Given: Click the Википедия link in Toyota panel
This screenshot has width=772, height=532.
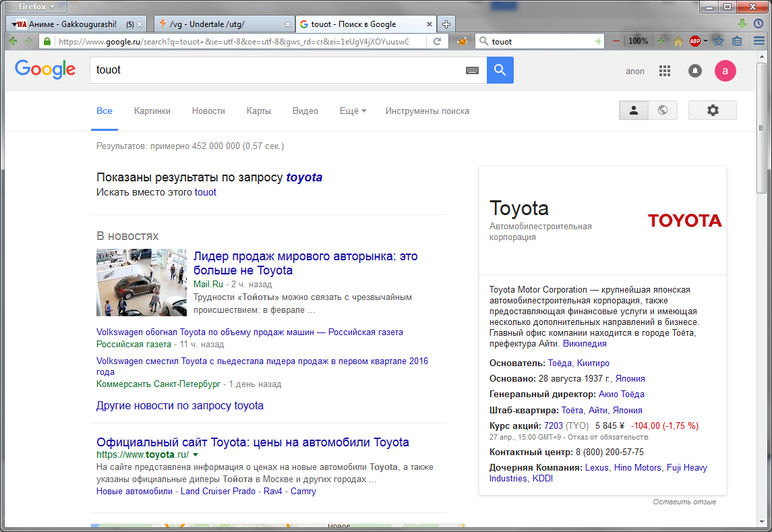Looking at the screenshot, I should [x=585, y=343].
